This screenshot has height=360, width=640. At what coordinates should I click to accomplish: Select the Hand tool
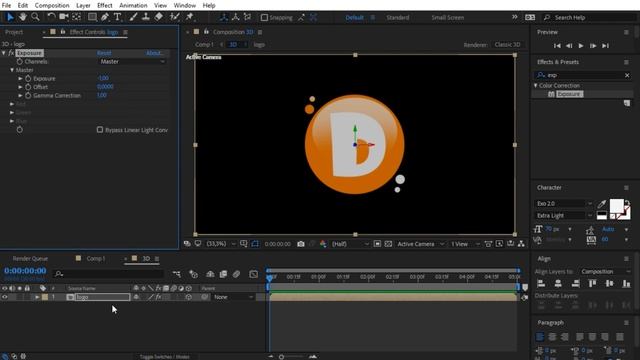[23, 17]
